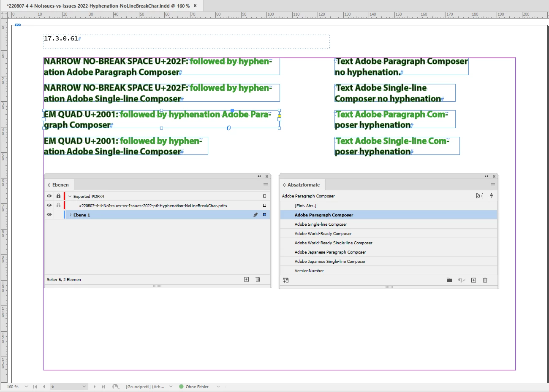The height and width of the screenshot is (392, 549).
Task: Apply Adobe Japanese Single-line Composer style
Action: [x=389, y=261]
